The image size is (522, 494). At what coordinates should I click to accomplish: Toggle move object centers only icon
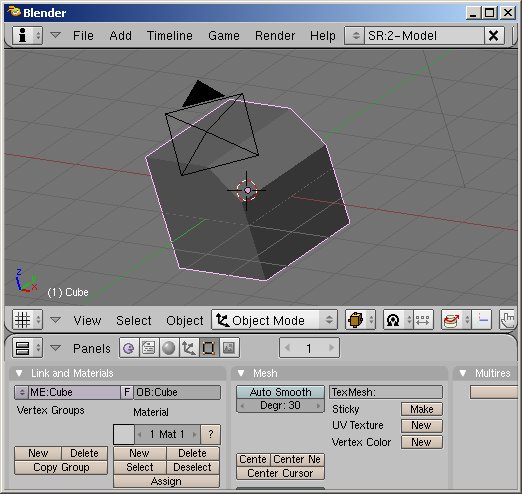click(423, 320)
